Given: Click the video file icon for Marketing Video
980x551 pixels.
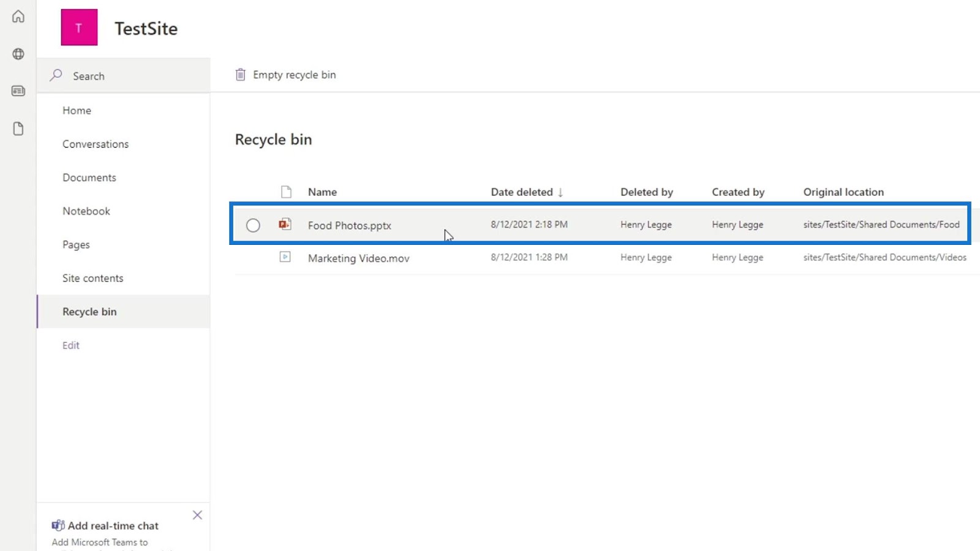Looking at the screenshot, I should click(x=285, y=257).
